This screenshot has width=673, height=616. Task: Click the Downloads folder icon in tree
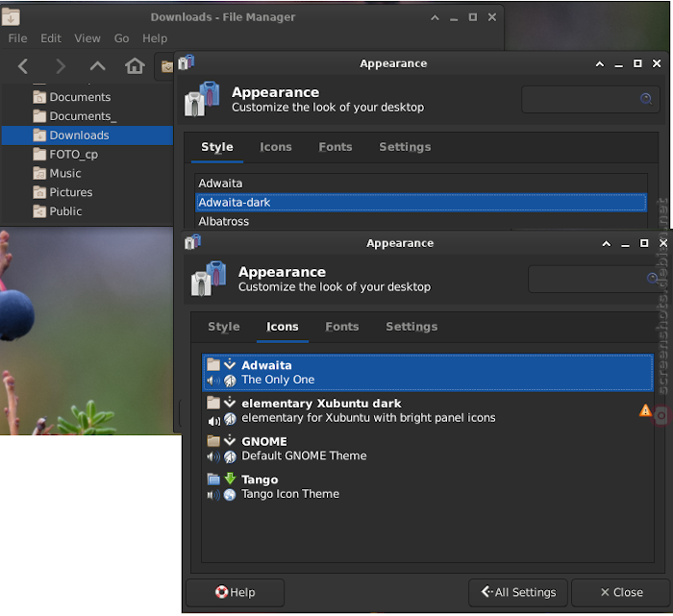click(x=39, y=136)
